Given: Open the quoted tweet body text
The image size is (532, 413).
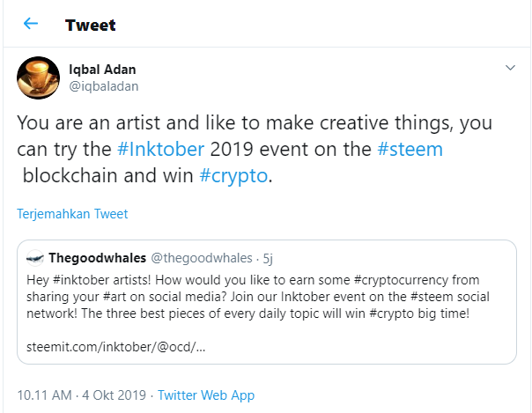Looking at the screenshot, I should tap(266, 294).
